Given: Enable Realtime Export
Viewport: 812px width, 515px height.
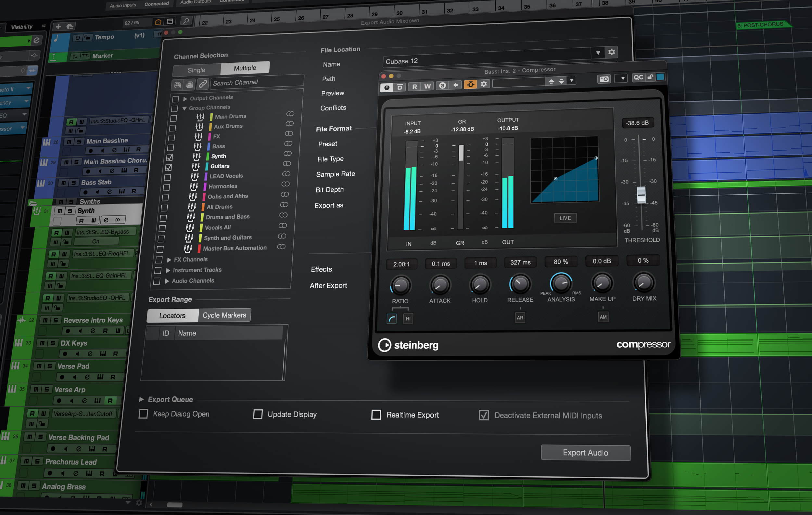Looking at the screenshot, I should pyautogui.click(x=376, y=415).
